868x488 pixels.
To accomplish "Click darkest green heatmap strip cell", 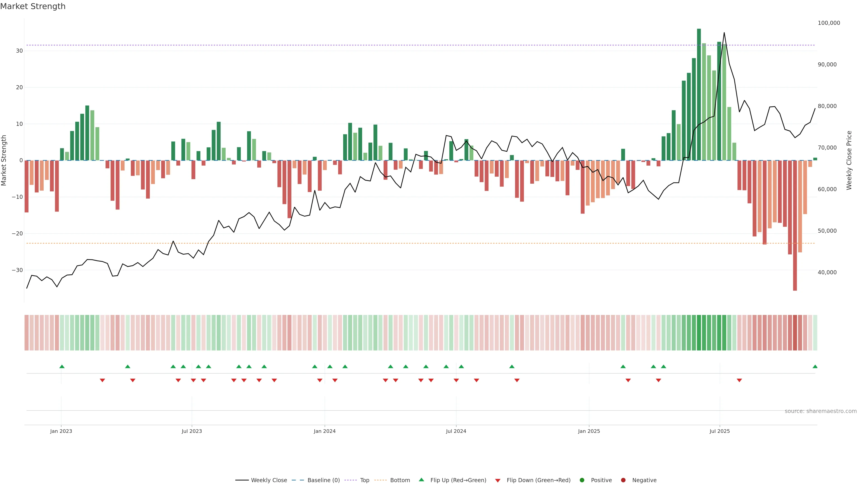I will [699, 333].
